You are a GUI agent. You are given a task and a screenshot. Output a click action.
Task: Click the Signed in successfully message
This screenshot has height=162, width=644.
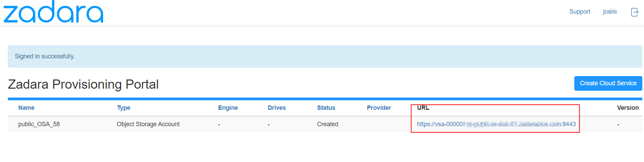pyautogui.click(x=45, y=56)
